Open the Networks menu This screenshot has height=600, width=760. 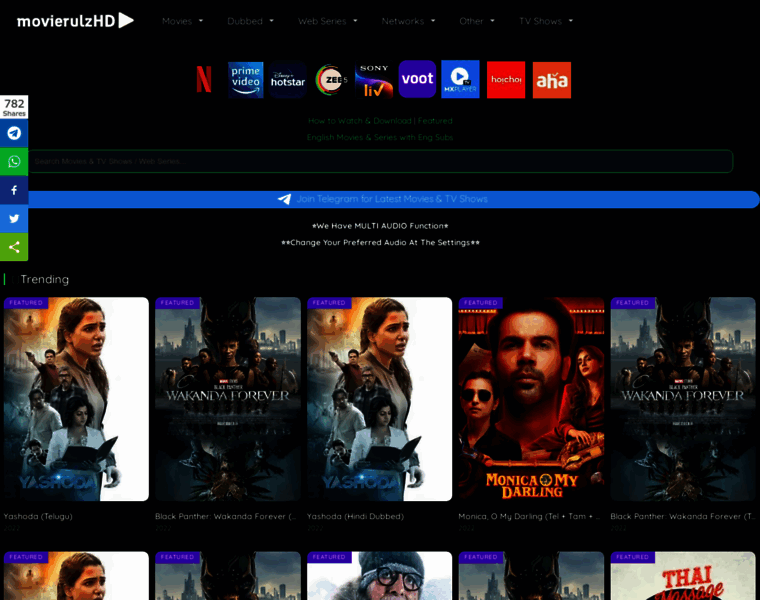(408, 21)
